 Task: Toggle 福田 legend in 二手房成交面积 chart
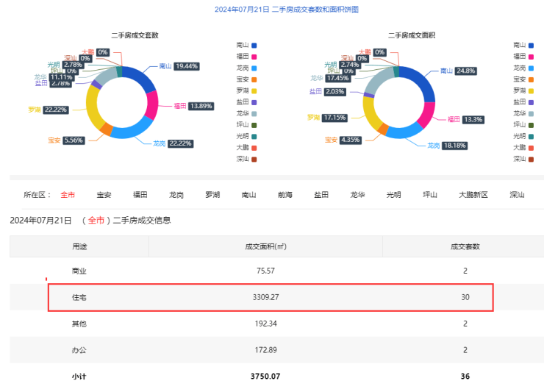[x=531, y=56]
